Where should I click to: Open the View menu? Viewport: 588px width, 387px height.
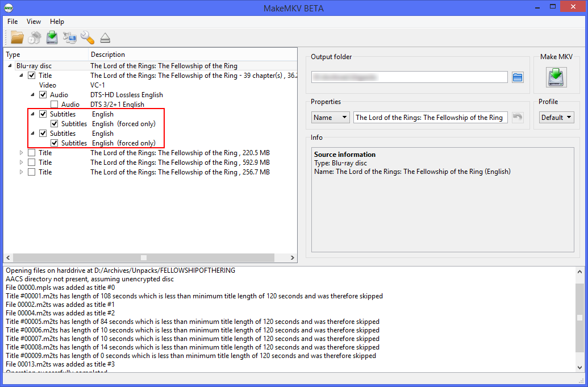click(34, 22)
